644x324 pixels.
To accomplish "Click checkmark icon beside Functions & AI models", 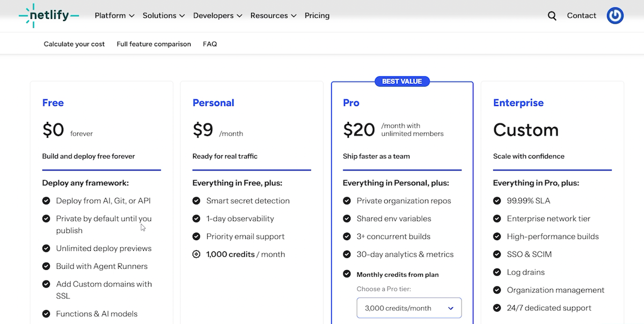I will (x=46, y=314).
